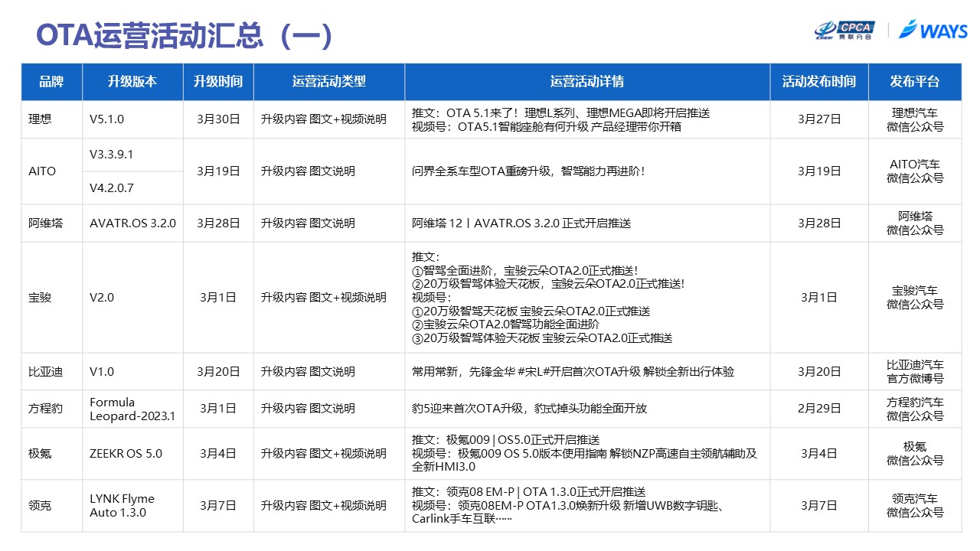The width and height of the screenshot is (980, 551).
Task: Click the 活动发布时间 column header
Action: click(819, 81)
